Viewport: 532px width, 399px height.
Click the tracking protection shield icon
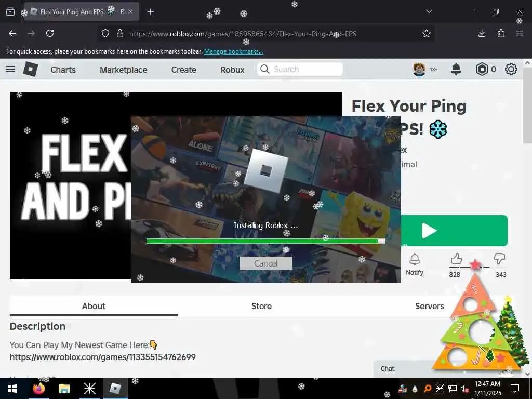(x=105, y=33)
